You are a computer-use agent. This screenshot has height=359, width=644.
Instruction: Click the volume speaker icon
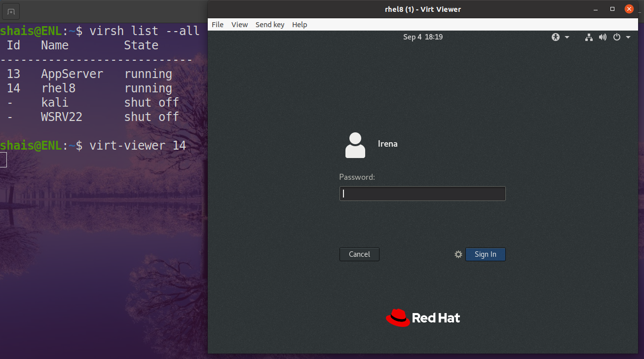coord(603,37)
